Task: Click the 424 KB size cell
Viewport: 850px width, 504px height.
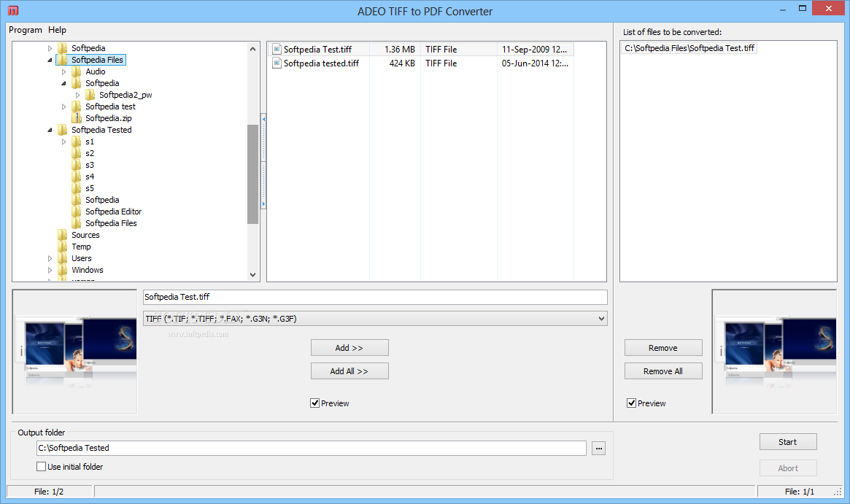Action: pos(395,63)
